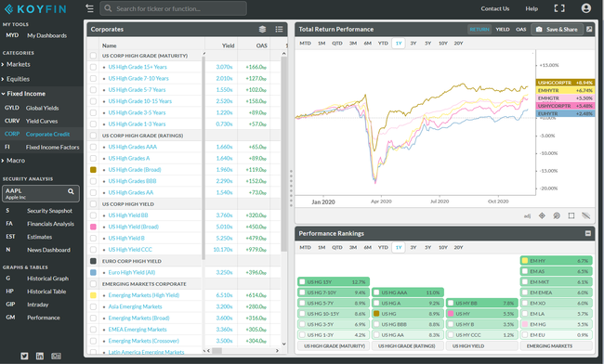Switch the chart to OAS view
604x364 pixels.
click(x=520, y=29)
